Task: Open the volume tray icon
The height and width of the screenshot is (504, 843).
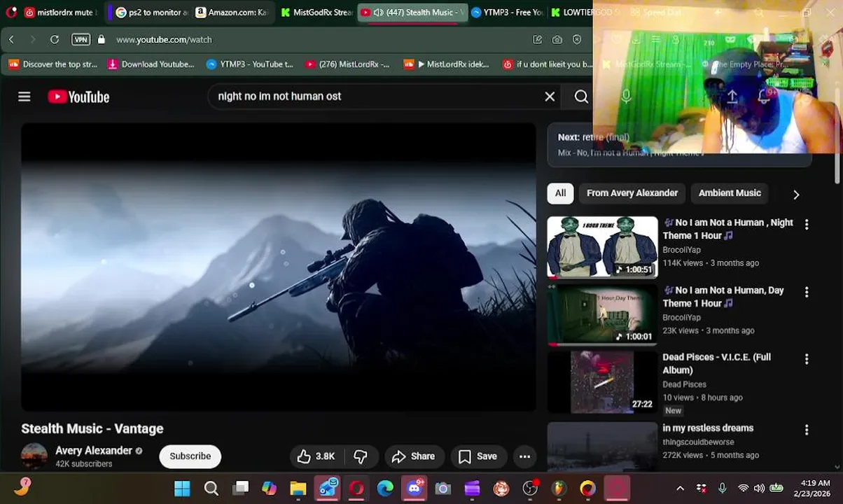Action: pyautogui.click(x=760, y=489)
